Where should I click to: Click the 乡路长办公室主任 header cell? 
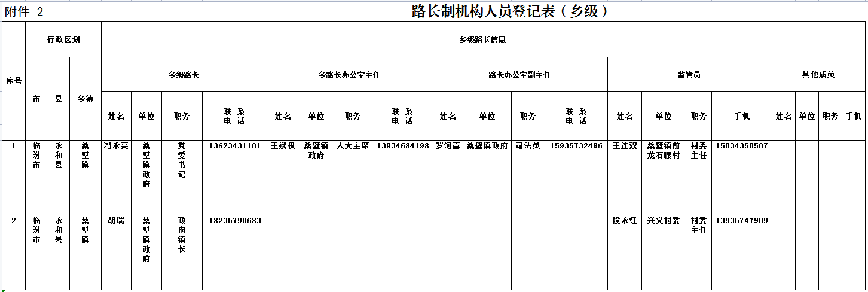(349, 75)
